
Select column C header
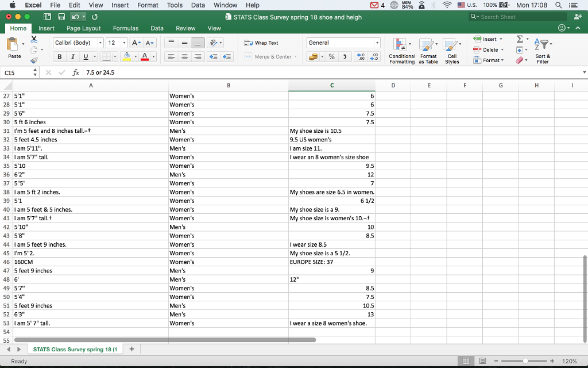[x=332, y=86]
